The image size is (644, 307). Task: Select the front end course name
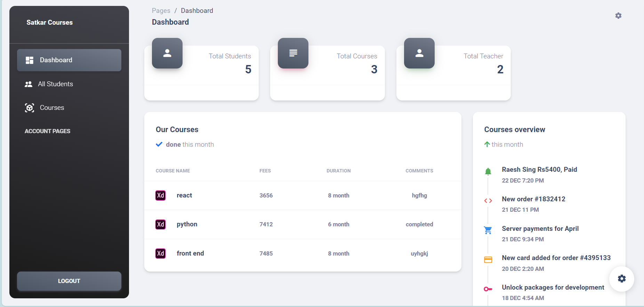tap(190, 253)
